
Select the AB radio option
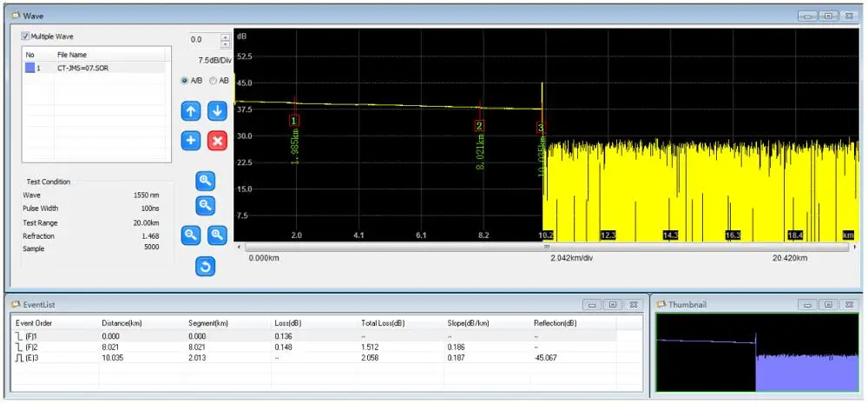point(214,81)
